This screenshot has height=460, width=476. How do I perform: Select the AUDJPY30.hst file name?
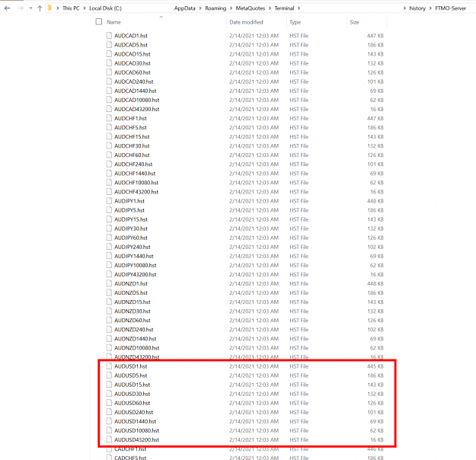pyautogui.click(x=131, y=228)
